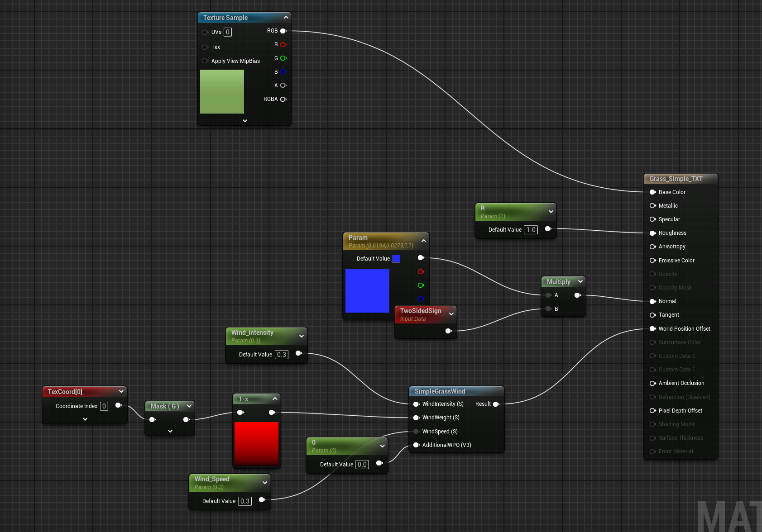The height and width of the screenshot is (532, 762).
Task: Edit Wind_Speed Default Value 0.3 field
Action: (245, 501)
